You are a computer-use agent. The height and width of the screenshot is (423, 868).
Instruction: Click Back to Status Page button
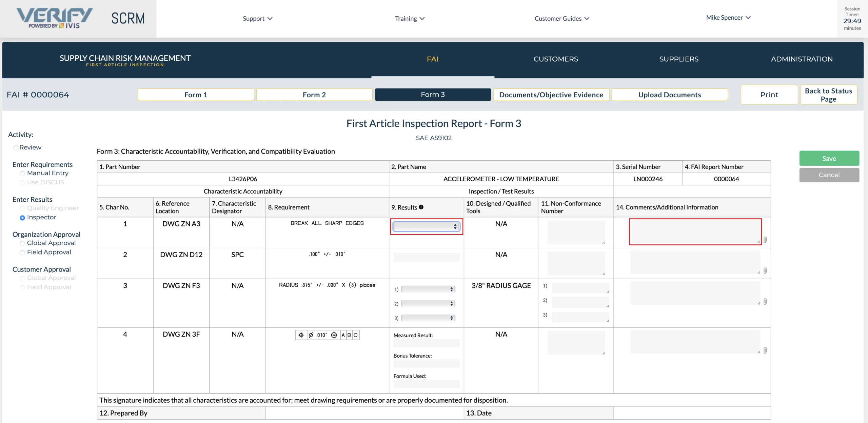pyautogui.click(x=828, y=95)
